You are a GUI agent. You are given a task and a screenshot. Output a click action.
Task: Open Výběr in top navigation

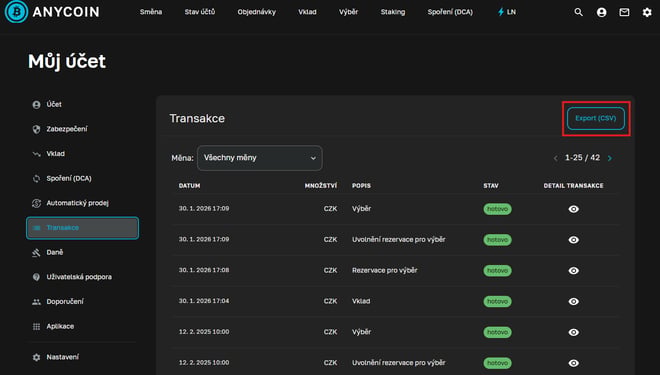pos(349,12)
